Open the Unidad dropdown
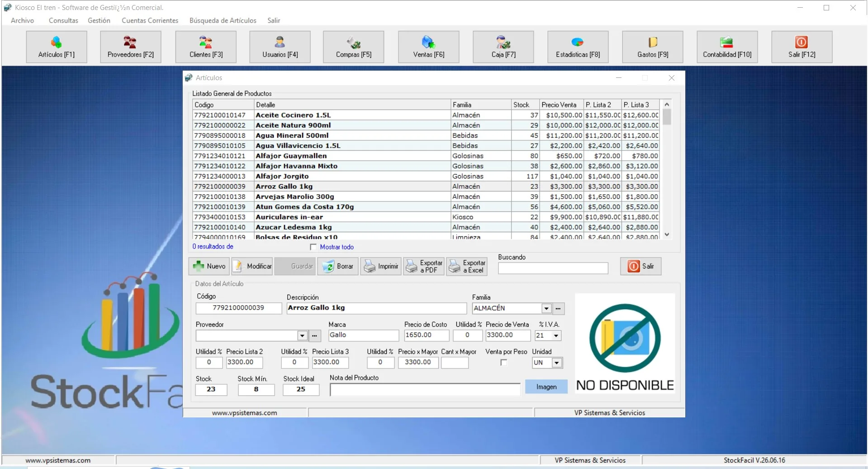 (x=557, y=363)
